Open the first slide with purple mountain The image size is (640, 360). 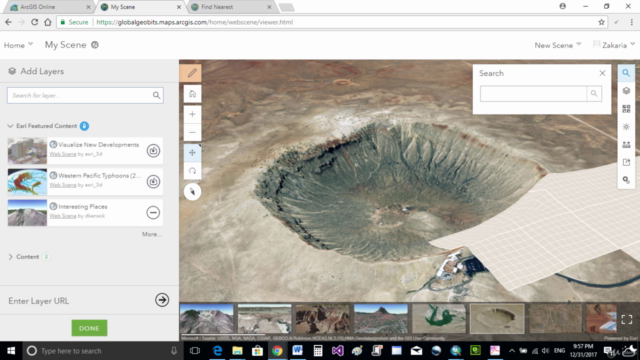point(207,319)
